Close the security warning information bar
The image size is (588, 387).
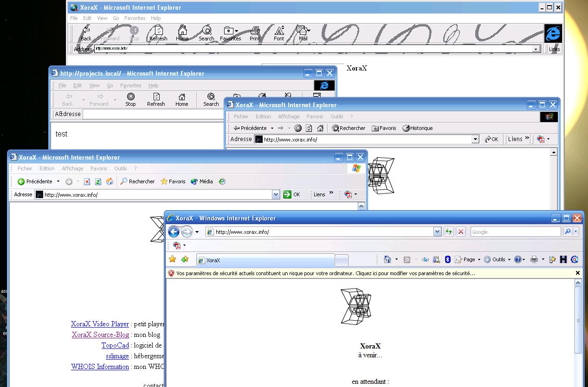pos(578,273)
